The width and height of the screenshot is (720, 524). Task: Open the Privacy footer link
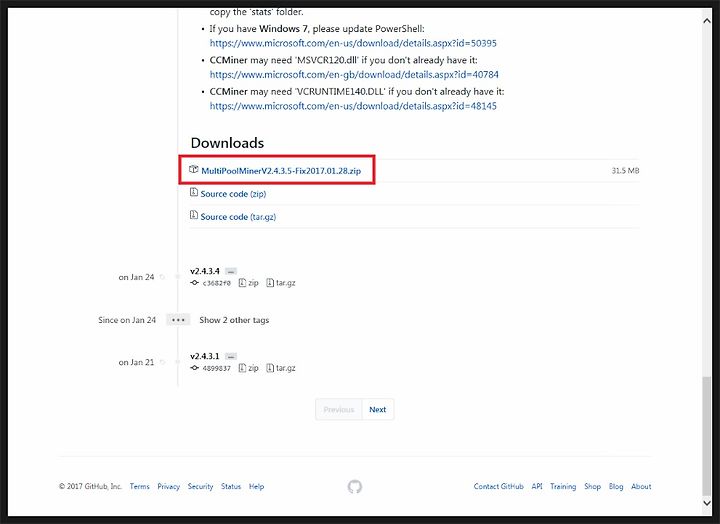[169, 486]
